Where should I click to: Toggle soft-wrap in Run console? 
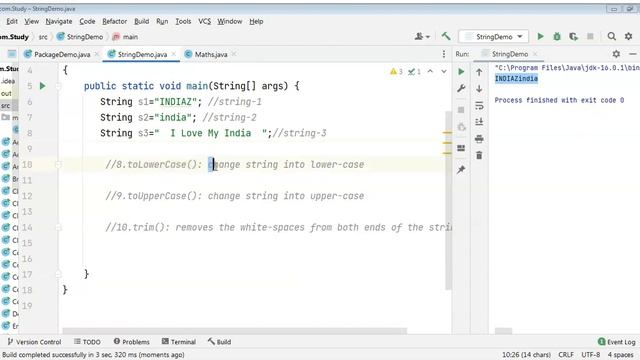pyautogui.click(x=479, y=106)
